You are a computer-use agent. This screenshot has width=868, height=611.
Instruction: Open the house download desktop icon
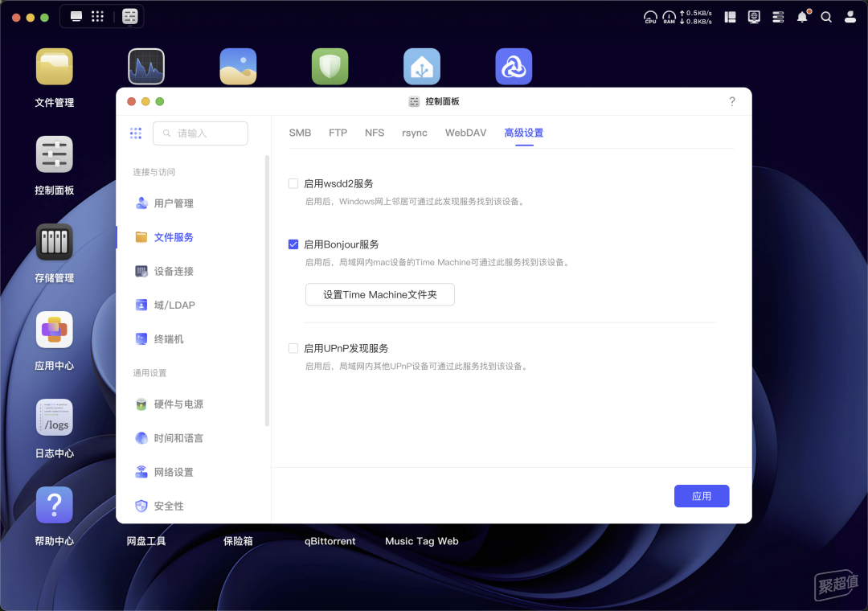(x=422, y=67)
